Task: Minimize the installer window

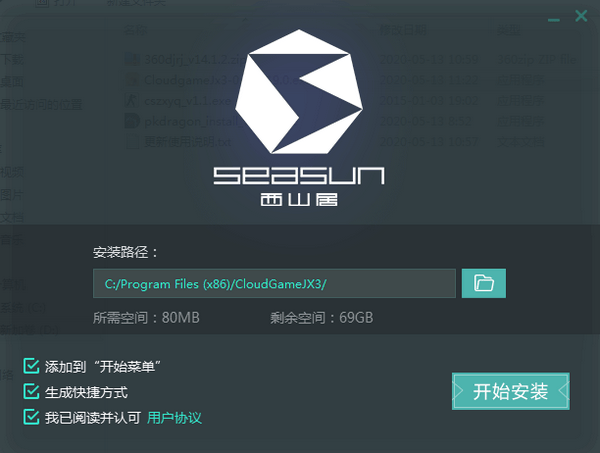Action: [x=553, y=19]
